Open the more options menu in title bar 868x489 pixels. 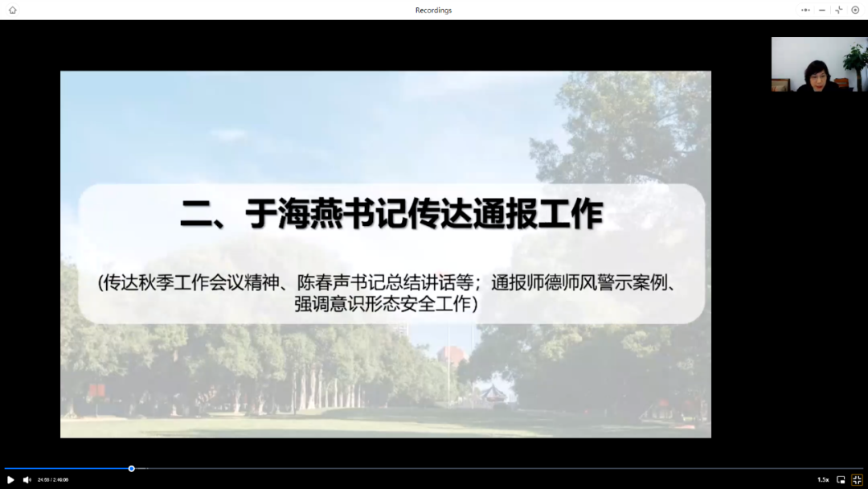[805, 10]
